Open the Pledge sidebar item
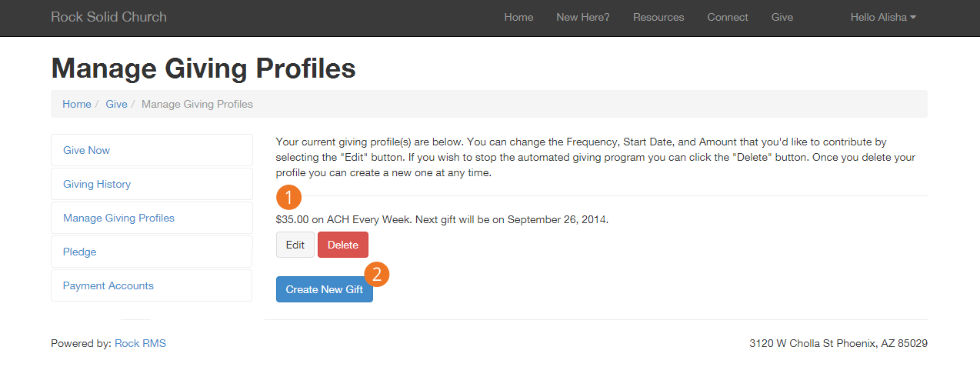Image resolution: width=980 pixels, height=377 pixels. tap(80, 252)
